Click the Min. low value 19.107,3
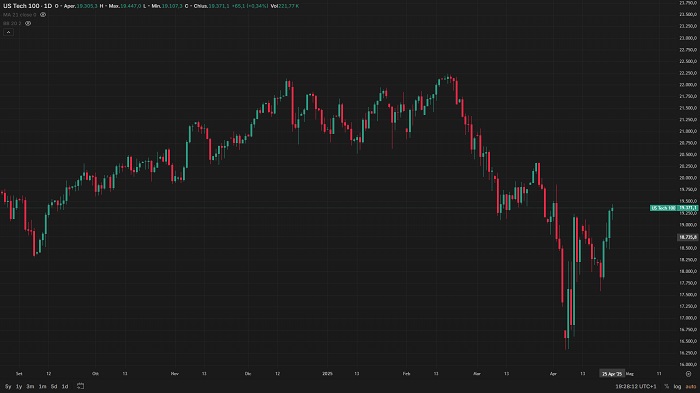This screenshot has width=700, height=393. click(172, 6)
